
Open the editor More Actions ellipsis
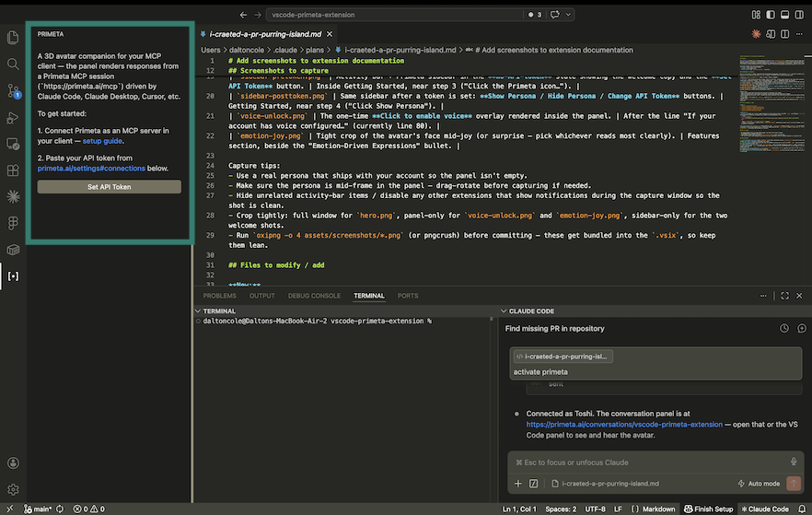point(799,34)
